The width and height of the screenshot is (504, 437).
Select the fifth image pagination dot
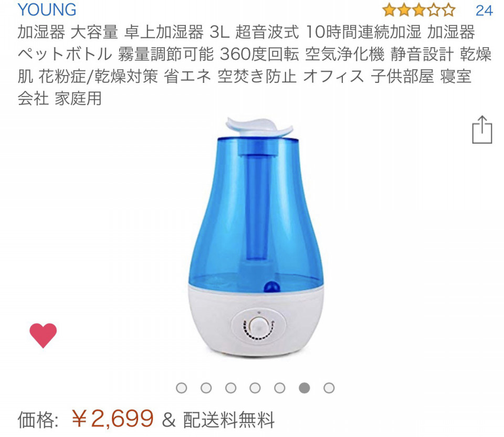280,388
